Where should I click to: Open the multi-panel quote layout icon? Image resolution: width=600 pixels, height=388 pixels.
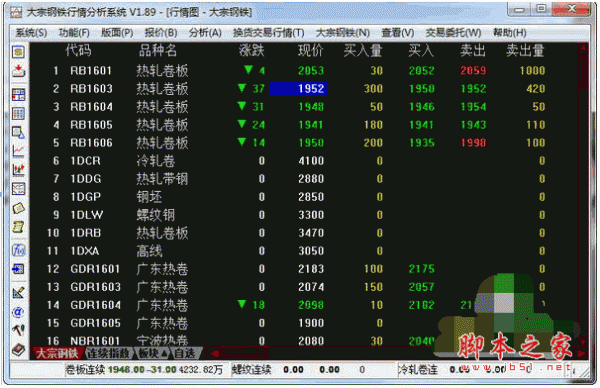18,95
